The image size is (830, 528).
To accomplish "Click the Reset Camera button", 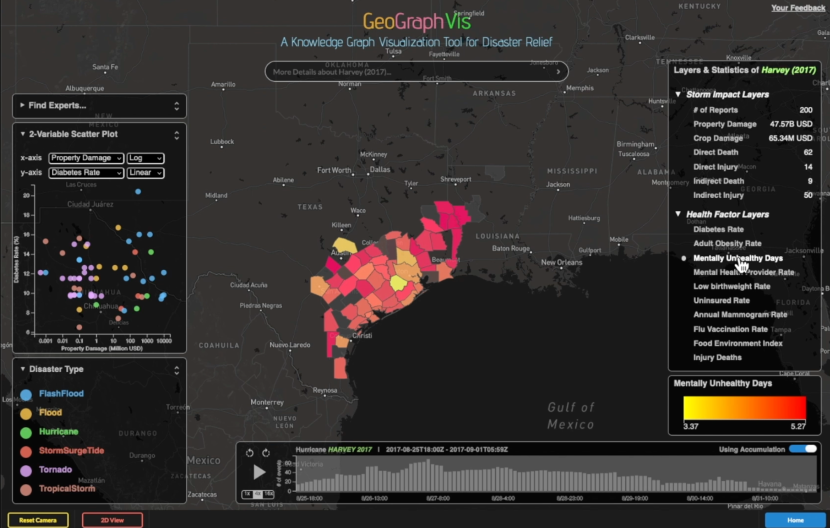I will 38,520.
